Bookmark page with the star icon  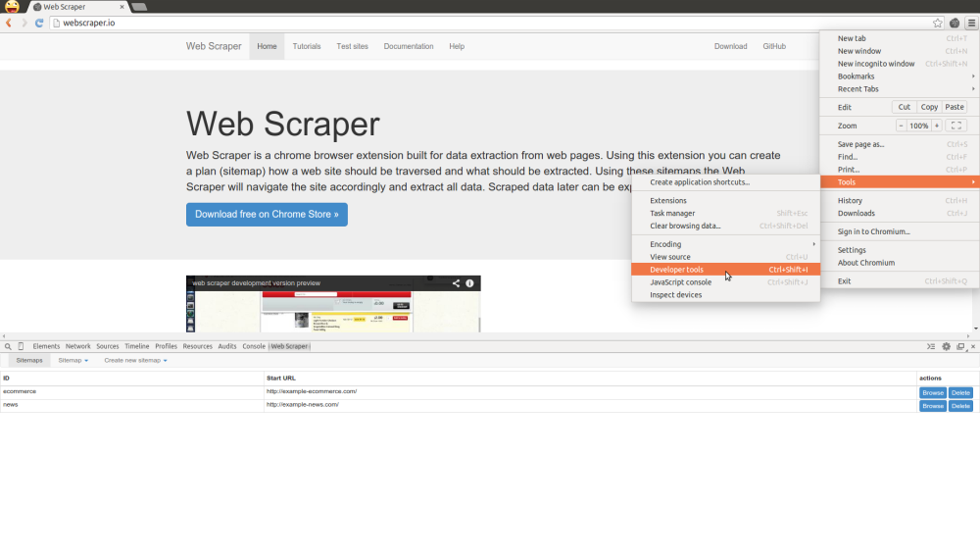pos(938,24)
